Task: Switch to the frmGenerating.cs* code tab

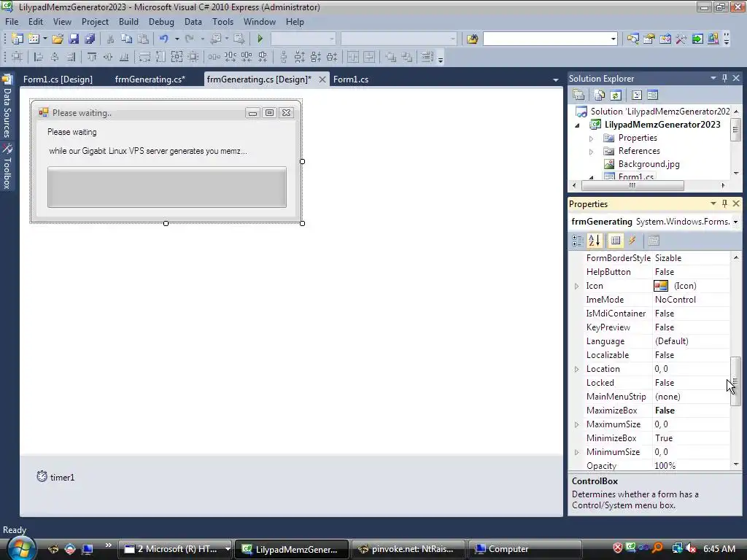Action: (150, 79)
